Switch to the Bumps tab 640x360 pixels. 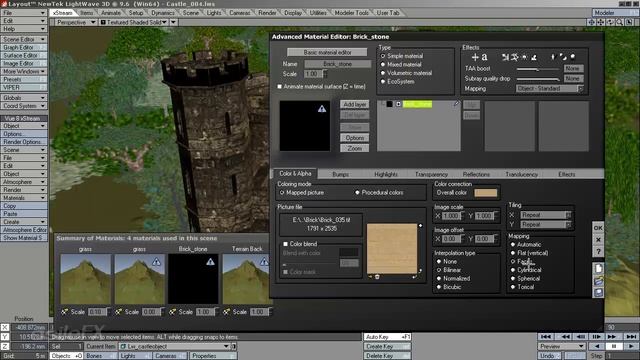click(340, 174)
